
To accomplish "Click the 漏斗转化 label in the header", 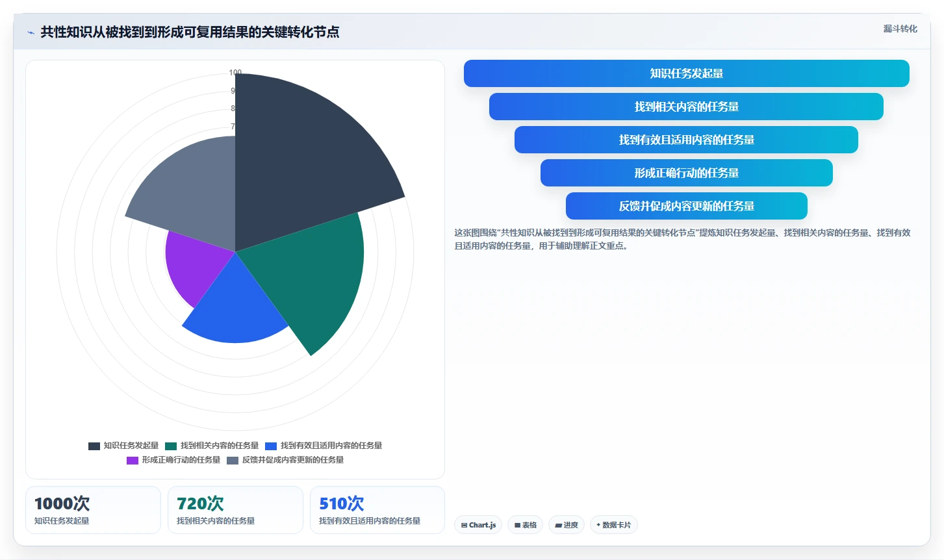I will tap(900, 29).
